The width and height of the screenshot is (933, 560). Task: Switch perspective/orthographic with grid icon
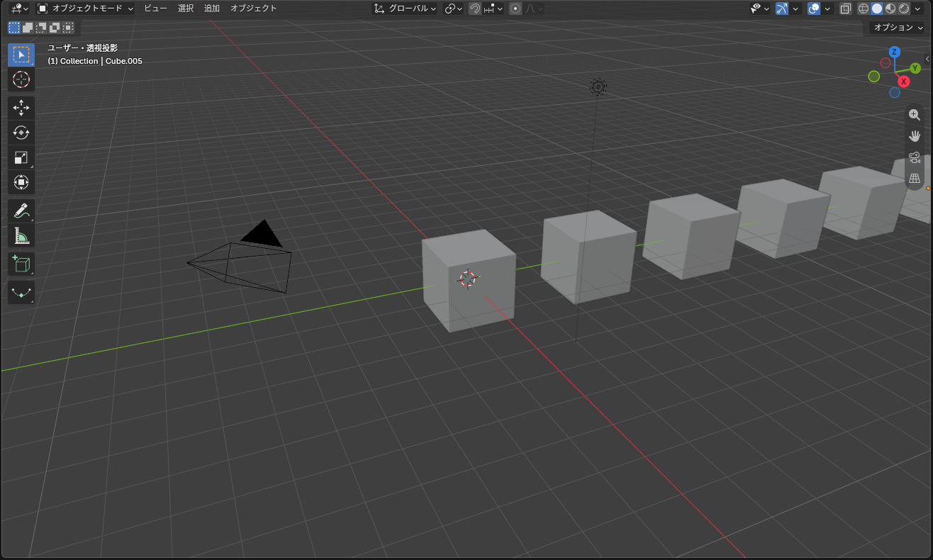pos(915,179)
